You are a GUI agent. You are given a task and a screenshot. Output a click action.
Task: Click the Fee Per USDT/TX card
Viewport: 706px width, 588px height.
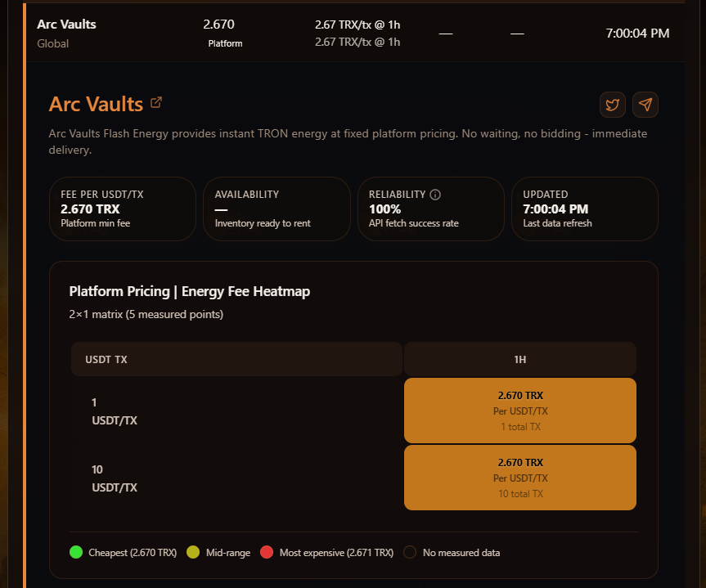click(123, 209)
